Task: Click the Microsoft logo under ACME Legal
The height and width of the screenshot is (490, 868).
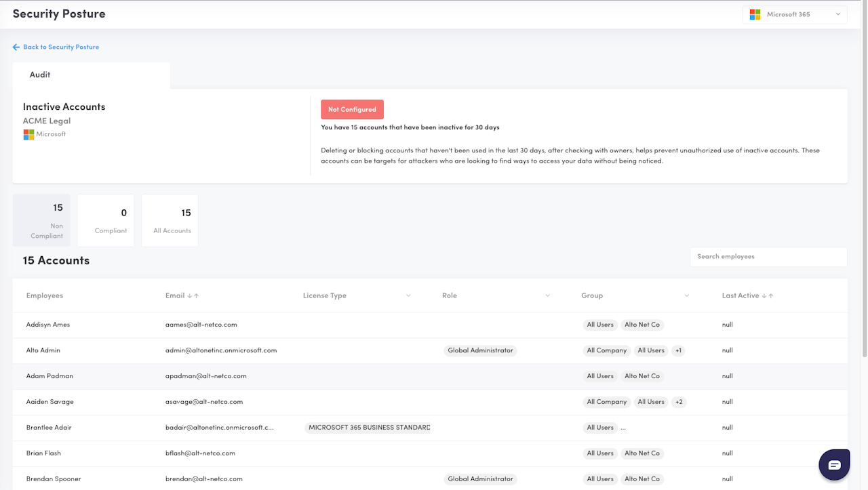Action: (28, 135)
